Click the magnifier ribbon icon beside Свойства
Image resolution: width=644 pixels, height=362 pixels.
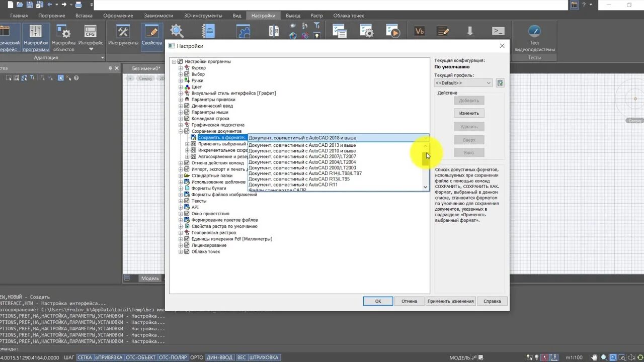point(177,31)
